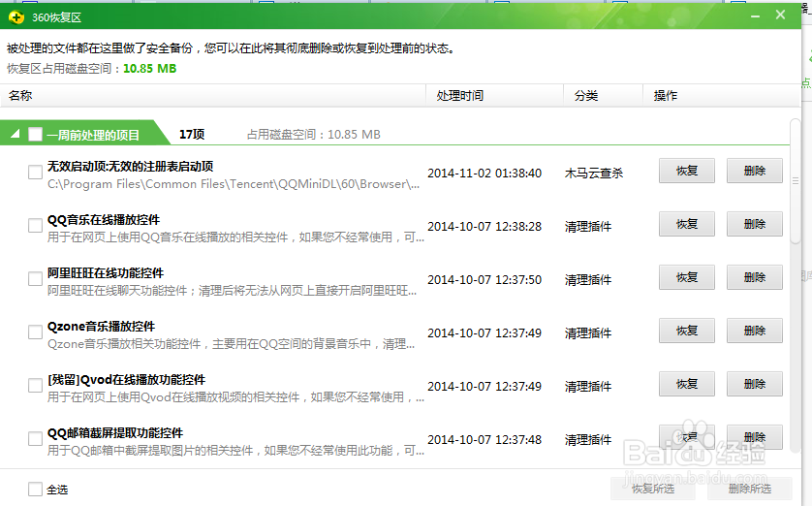Sort by the 分类 column header
This screenshot has height=506, width=812.
[x=603, y=96]
